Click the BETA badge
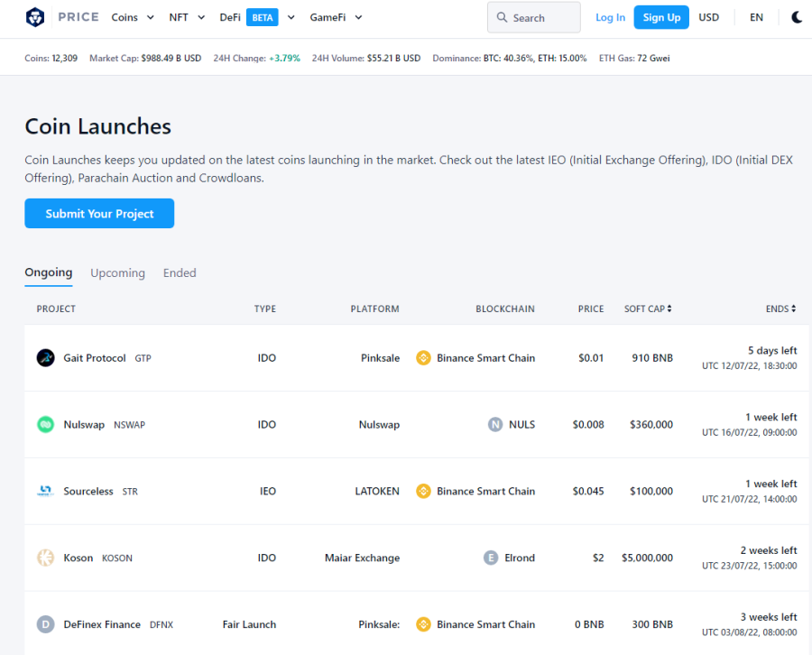 [262, 18]
